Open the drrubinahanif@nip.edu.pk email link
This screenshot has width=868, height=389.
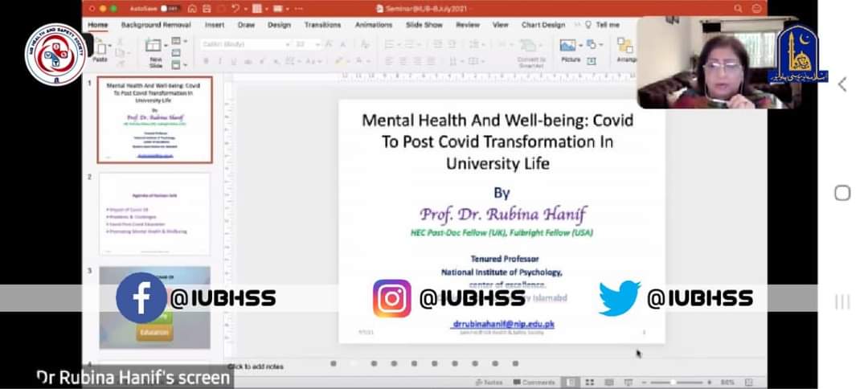(x=503, y=324)
